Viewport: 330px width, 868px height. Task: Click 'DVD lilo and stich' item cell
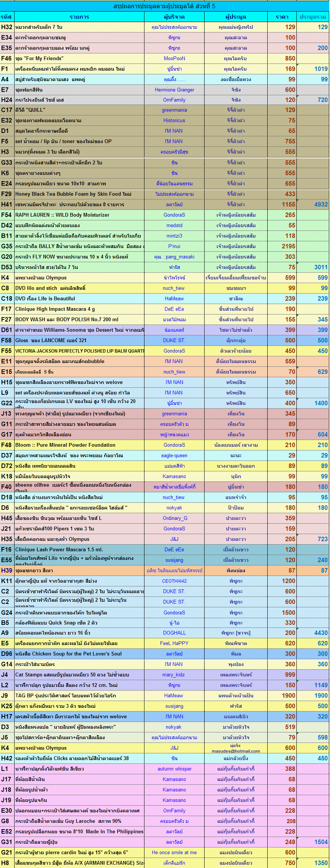[79, 288]
